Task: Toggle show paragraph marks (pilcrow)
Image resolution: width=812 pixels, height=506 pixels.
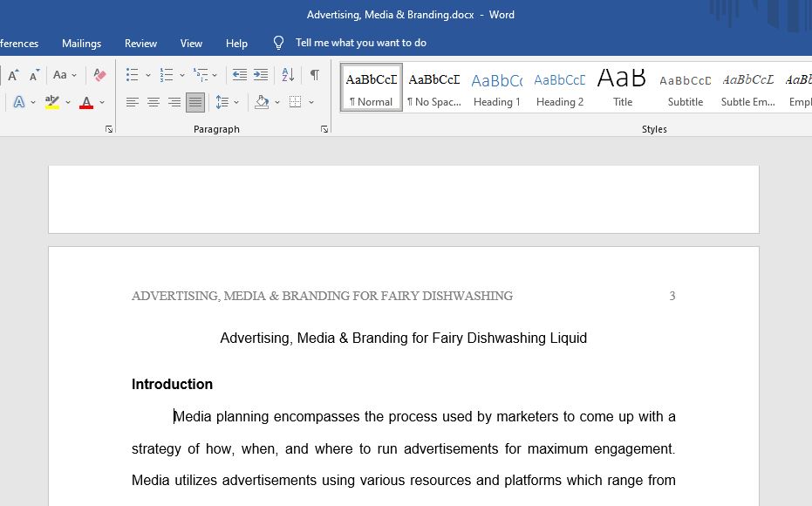Action: (314, 75)
